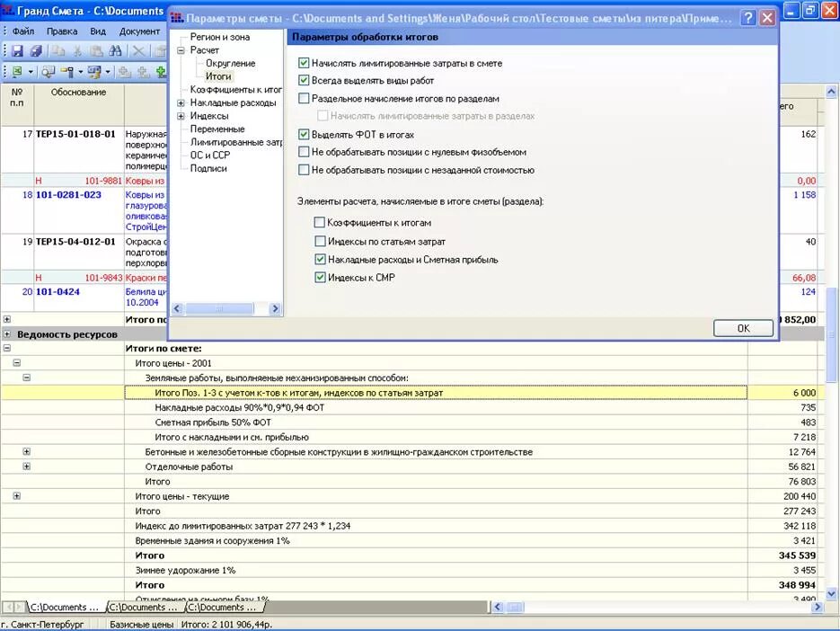The height and width of the screenshot is (631, 840).
Task: Click the scissors Cut icon
Action: [77, 51]
